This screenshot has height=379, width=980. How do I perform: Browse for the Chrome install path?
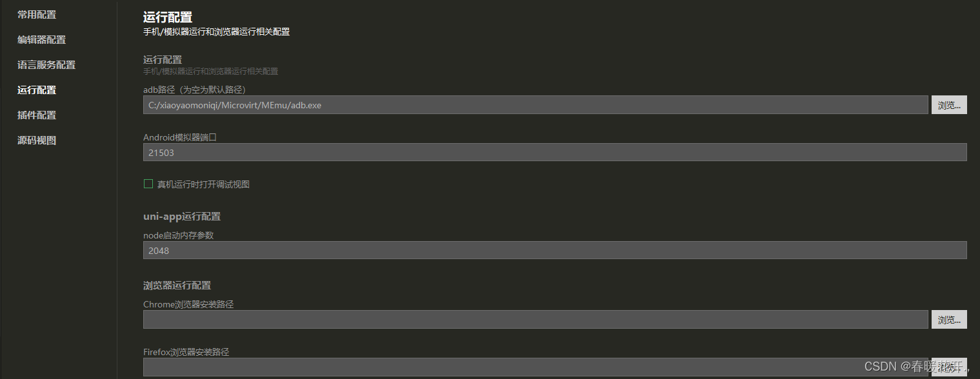pyautogui.click(x=948, y=320)
